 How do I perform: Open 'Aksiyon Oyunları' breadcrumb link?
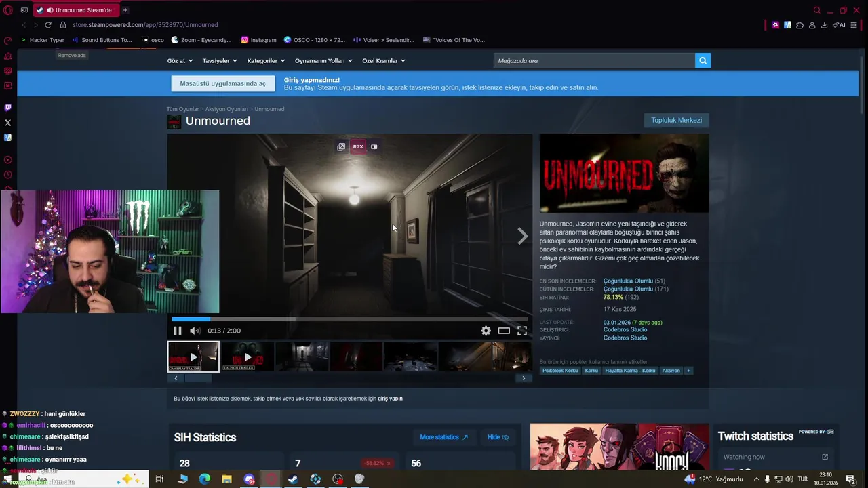(226, 109)
